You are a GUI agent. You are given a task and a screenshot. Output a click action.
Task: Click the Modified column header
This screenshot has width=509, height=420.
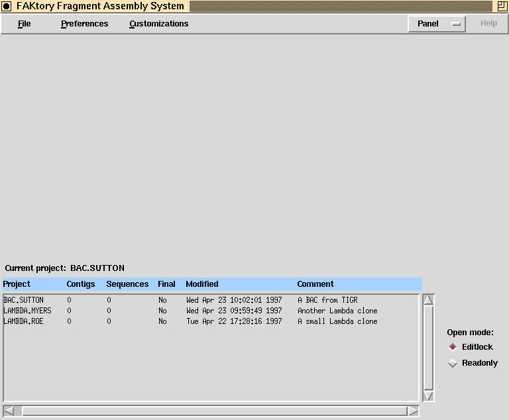[202, 284]
